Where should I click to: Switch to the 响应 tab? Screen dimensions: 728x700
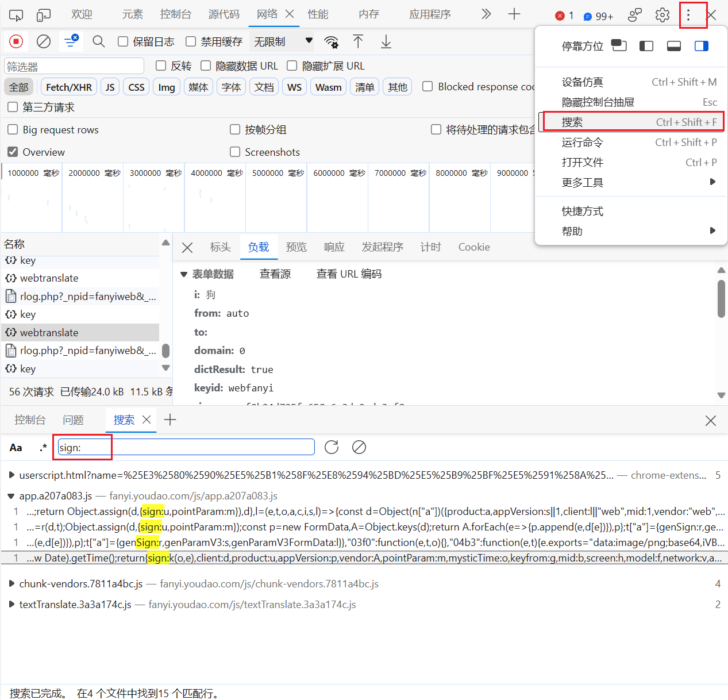click(334, 247)
